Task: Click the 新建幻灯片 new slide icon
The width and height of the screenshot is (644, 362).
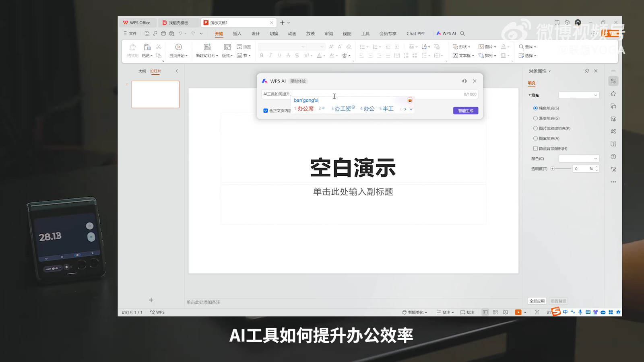Action: [x=207, y=47]
